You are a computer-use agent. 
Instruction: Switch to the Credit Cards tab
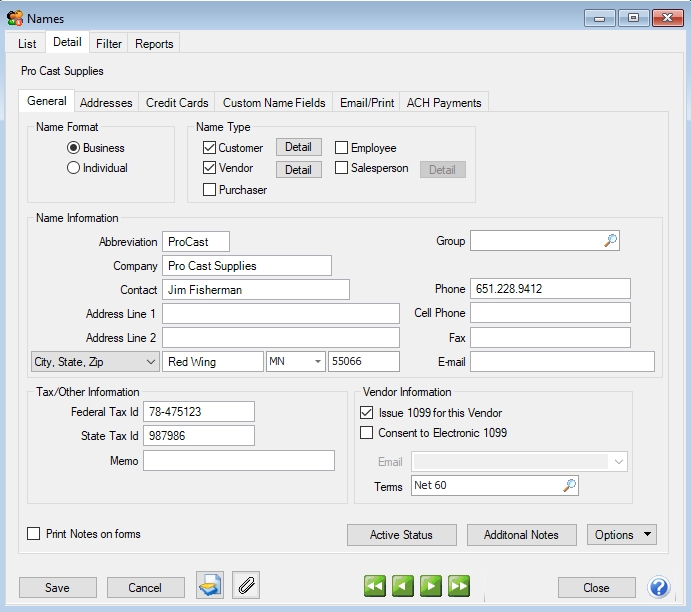tap(177, 103)
